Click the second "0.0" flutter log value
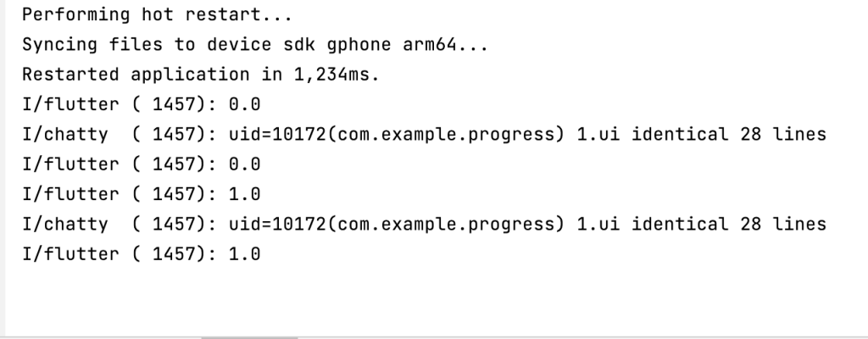The image size is (868, 339). point(245,164)
